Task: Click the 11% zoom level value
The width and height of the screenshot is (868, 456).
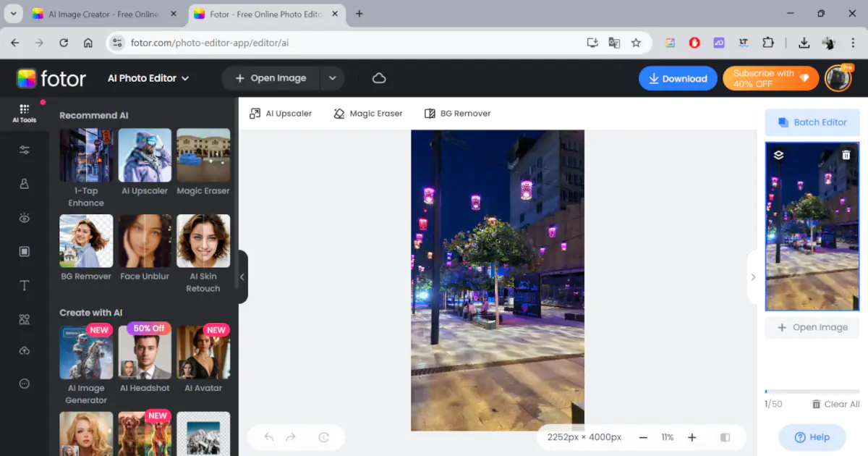Action: coord(667,437)
